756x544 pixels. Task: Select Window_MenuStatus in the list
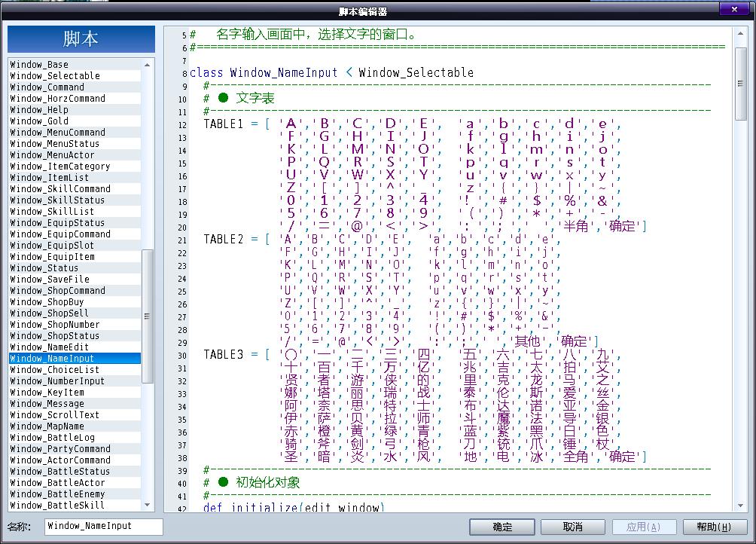click(55, 144)
